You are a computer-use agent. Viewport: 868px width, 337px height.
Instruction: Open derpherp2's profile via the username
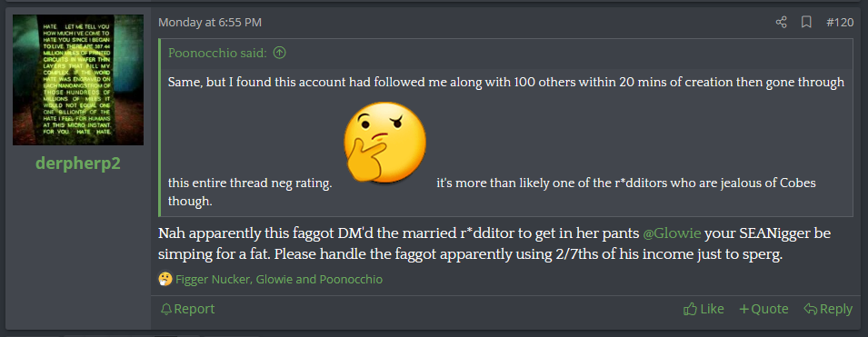[78, 164]
